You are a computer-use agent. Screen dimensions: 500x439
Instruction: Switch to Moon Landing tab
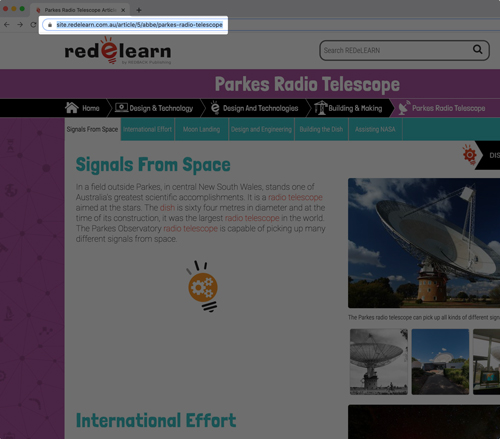tap(201, 129)
